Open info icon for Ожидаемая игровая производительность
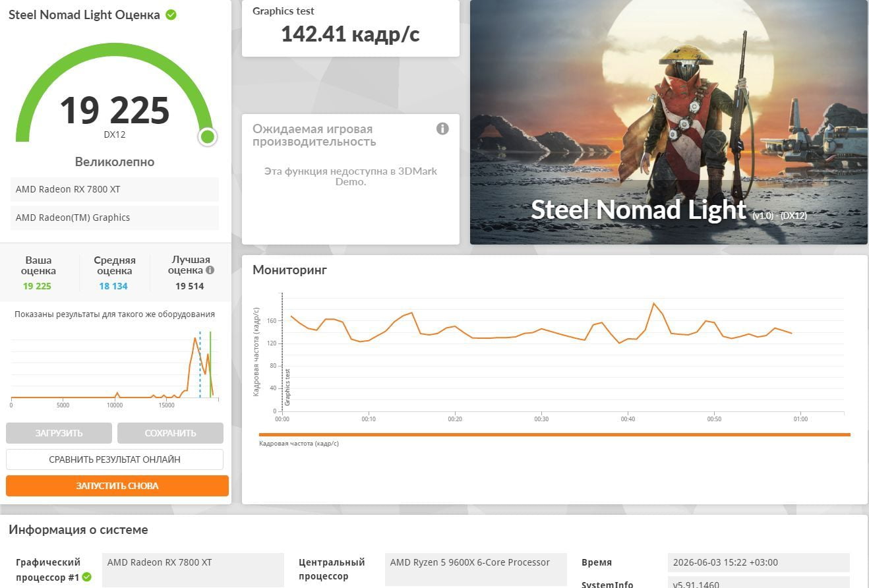 [442, 129]
